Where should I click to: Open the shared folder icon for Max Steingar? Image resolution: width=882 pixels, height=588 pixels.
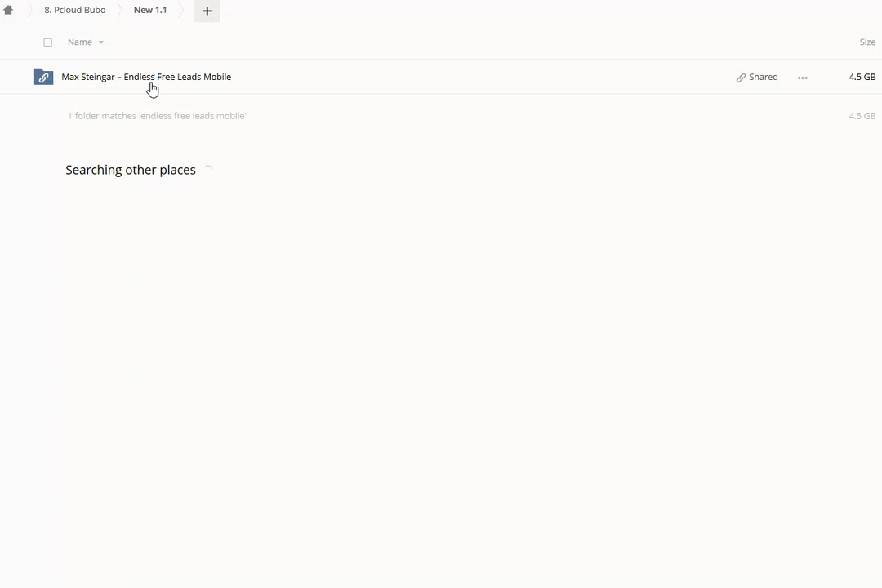(43, 77)
